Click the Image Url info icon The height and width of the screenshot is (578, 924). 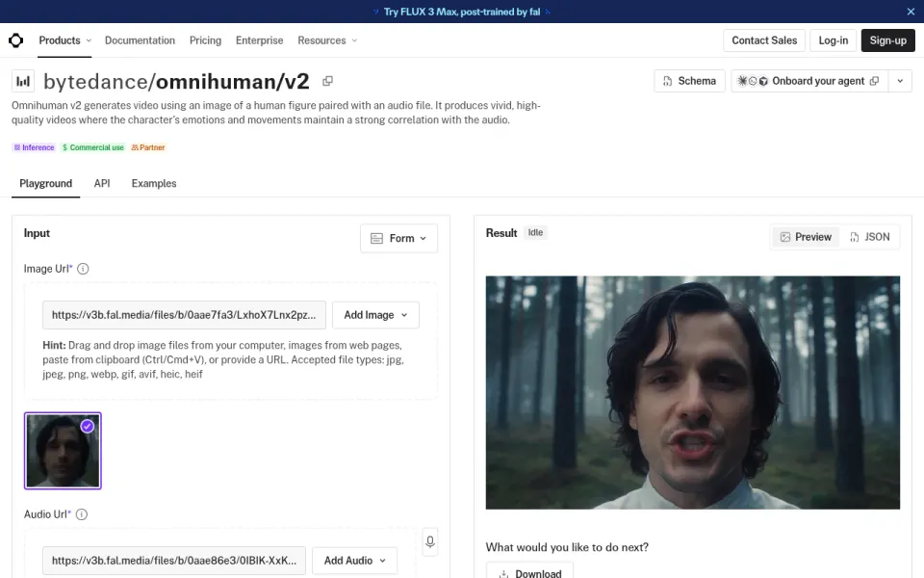(83, 269)
